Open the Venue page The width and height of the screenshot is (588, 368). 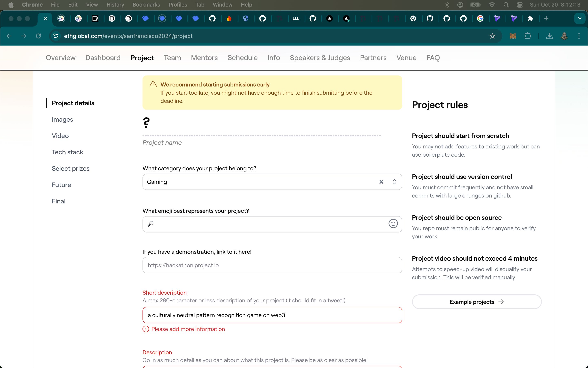tap(406, 58)
